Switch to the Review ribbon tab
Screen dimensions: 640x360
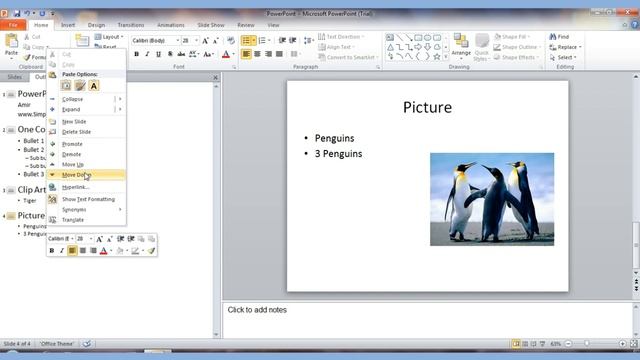[x=246, y=25]
